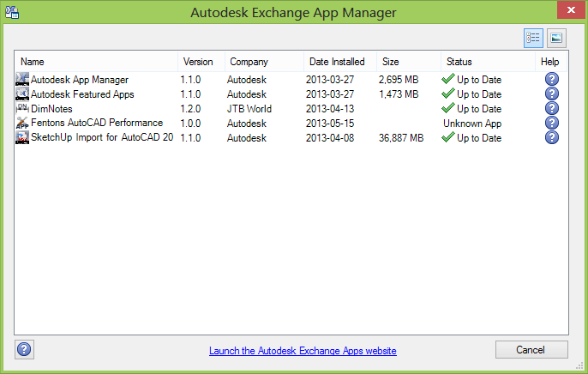Sort list by Date Installed column

(x=340, y=62)
